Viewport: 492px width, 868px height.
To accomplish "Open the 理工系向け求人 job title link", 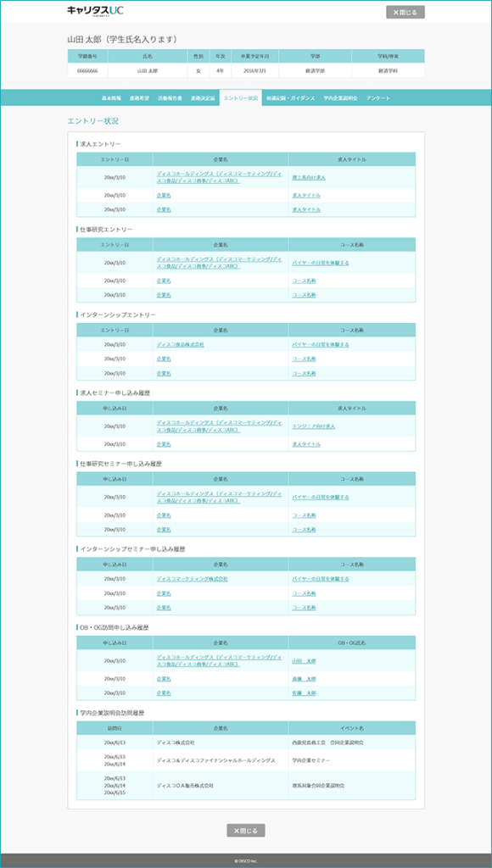I will tap(309, 178).
